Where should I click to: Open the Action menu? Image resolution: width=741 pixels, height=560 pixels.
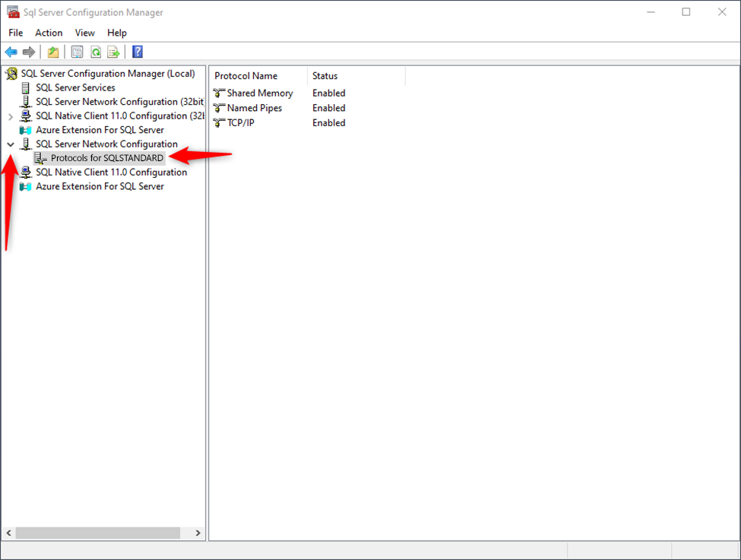[49, 33]
